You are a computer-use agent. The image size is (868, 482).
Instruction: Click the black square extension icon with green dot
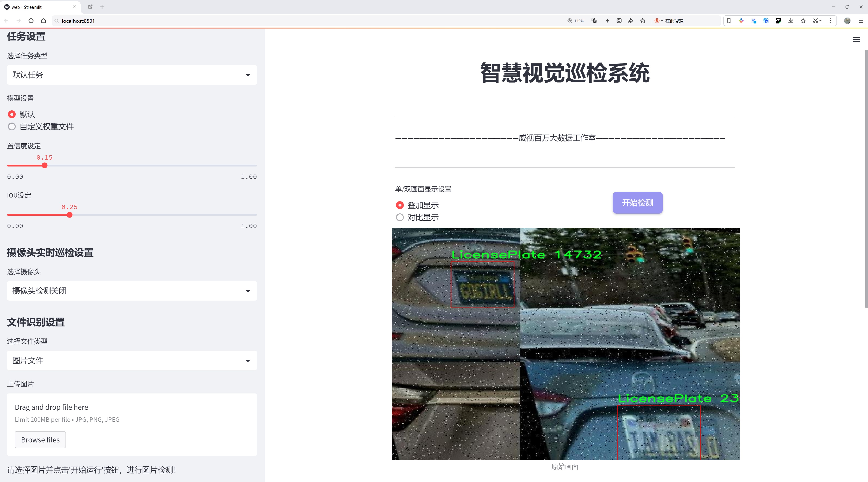click(x=778, y=21)
